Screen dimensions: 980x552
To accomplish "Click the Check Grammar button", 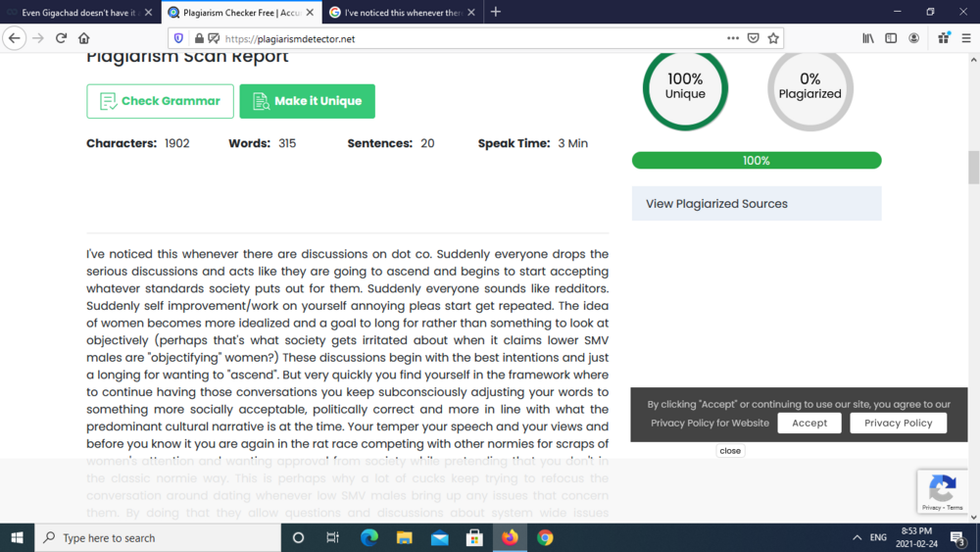I will pyautogui.click(x=160, y=101).
